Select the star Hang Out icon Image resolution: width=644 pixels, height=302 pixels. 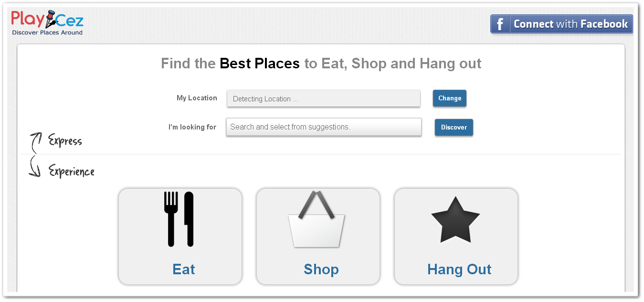click(x=455, y=220)
